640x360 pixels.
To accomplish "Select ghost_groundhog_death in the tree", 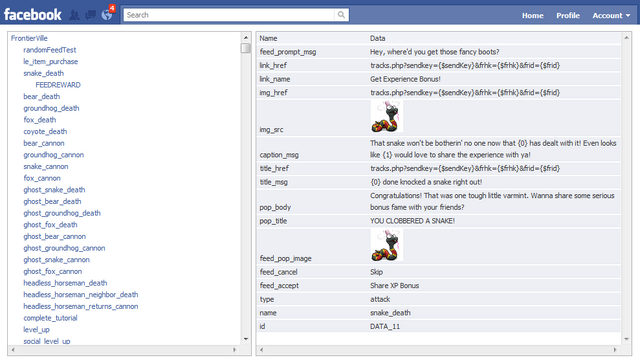I will 62,213.
